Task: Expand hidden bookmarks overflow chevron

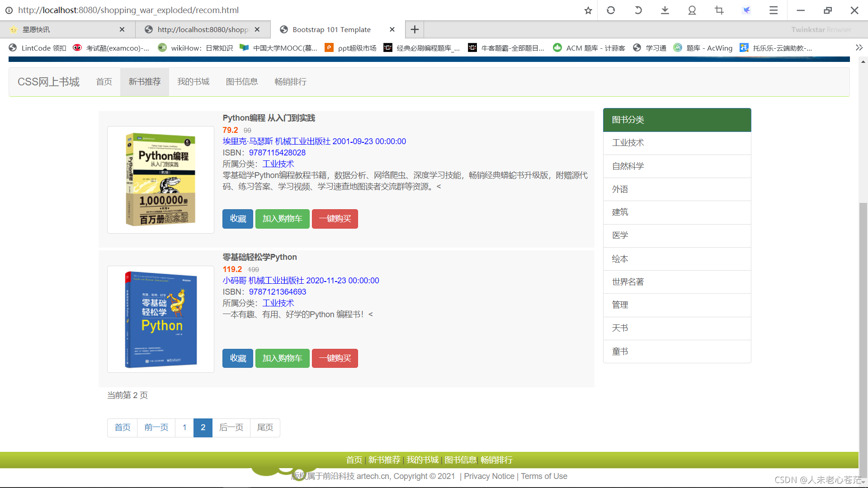Action: pyautogui.click(x=859, y=48)
